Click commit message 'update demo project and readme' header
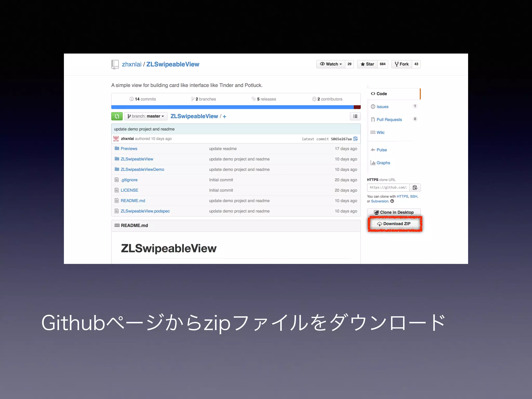Screen dimensions: 532x399 click(144, 129)
